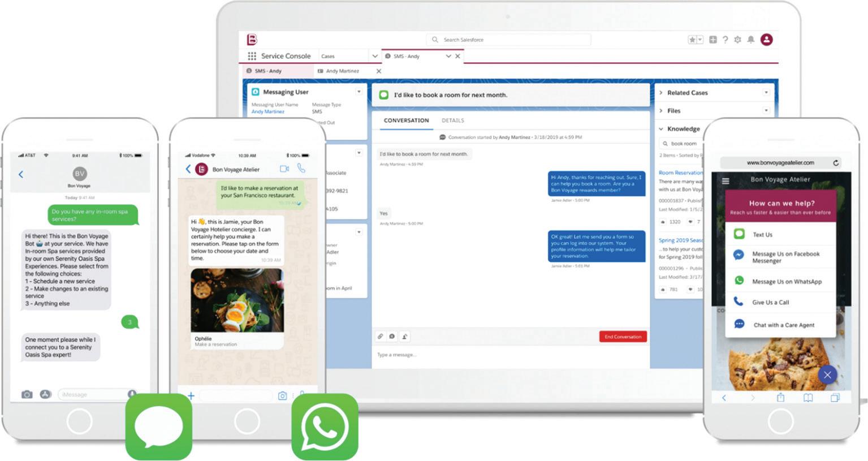Start a video call in WhatsApp chat
868x461 pixels.
tap(284, 169)
